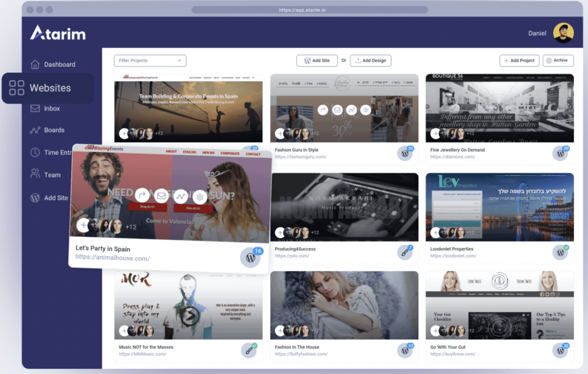Add a collaborator on Let's Party in Spain card
The image size is (588, 374).
tap(83, 225)
